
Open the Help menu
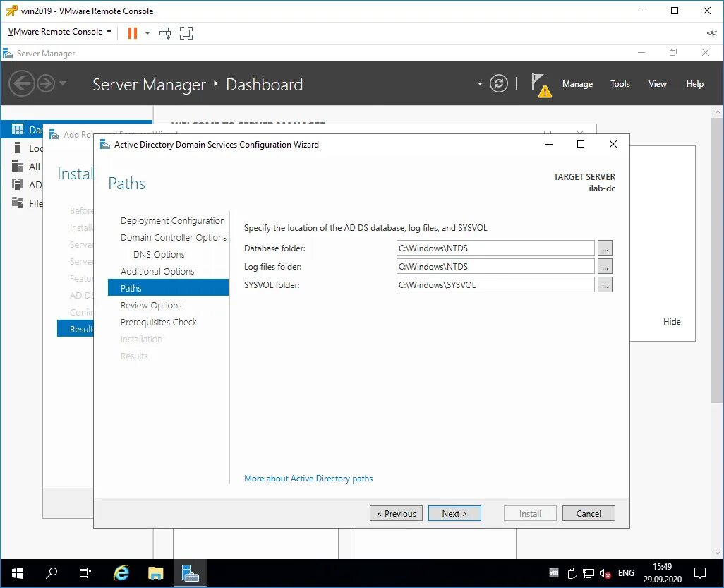pyautogui.click(x=694, y=83)
